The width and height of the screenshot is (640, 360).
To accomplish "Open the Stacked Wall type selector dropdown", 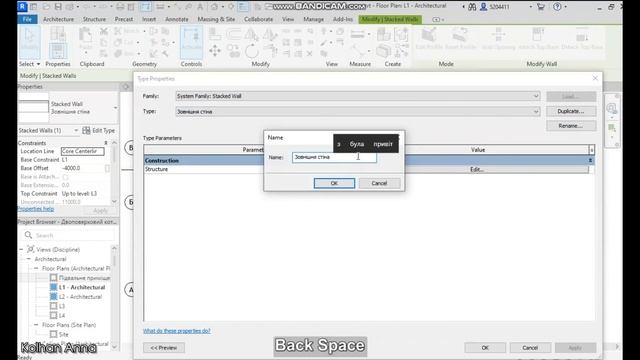I will click(x=116, y=108).
